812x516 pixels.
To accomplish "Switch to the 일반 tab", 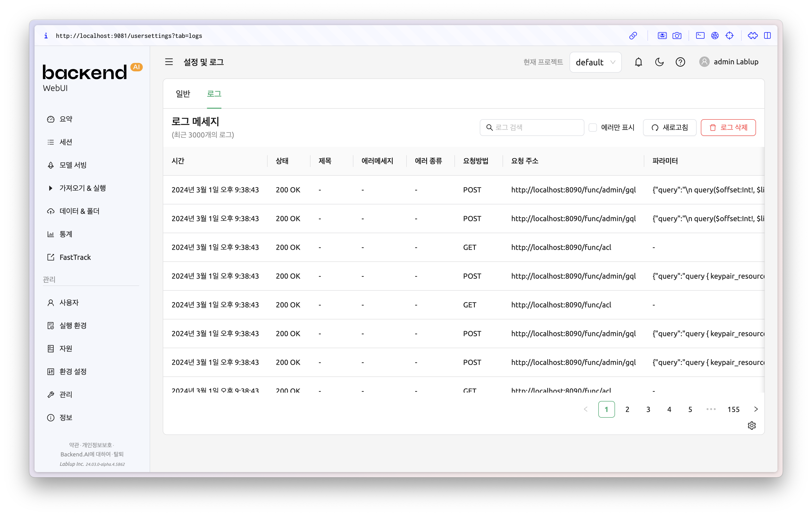I will [x=183, y=93].
